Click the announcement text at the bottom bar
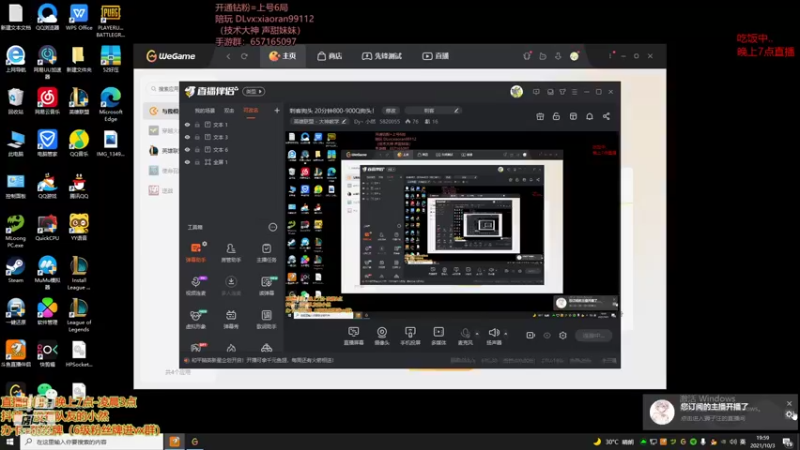This screenshot has height=450, width=800. (x=262, y=360)
